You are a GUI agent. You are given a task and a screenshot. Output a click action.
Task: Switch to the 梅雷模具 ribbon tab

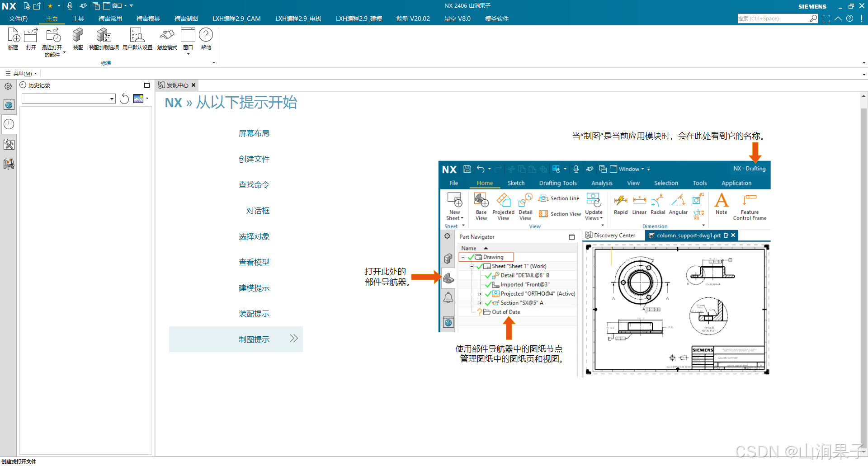148,19
